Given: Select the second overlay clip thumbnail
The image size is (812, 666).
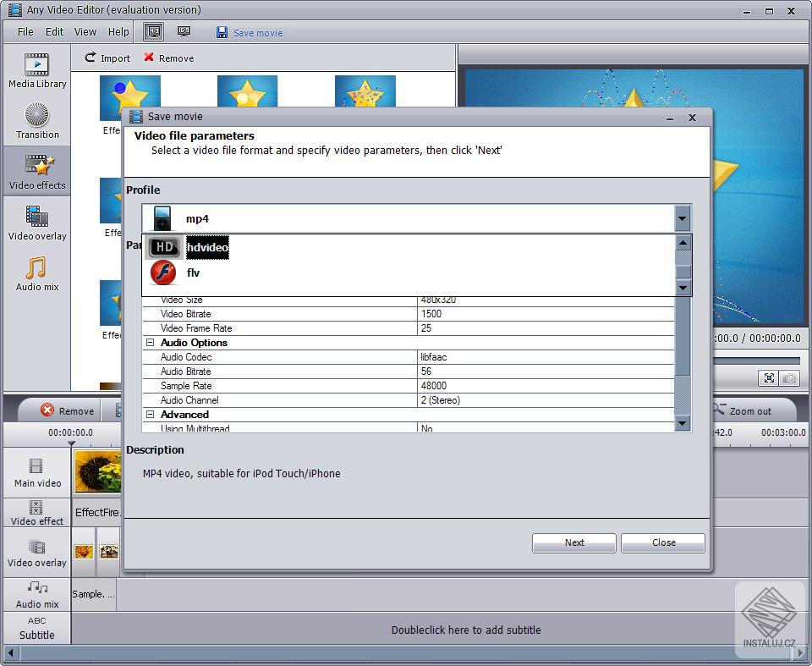Looking at the screenshot, I should tap(109, 552).
